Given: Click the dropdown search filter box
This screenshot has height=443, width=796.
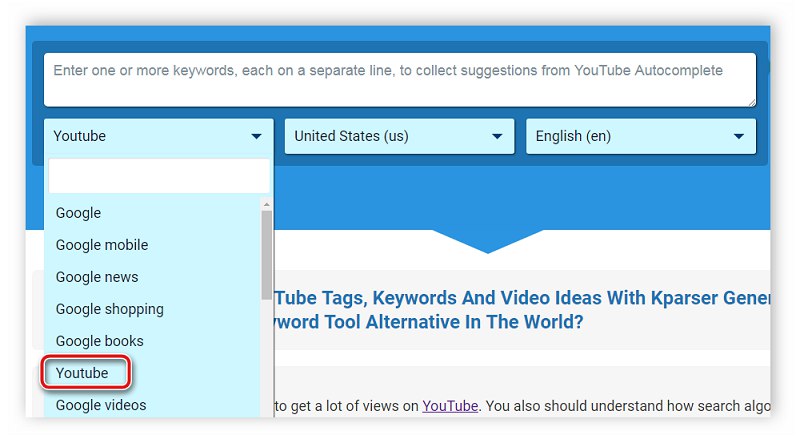Looking at the screenshot, I should [159, 177].
